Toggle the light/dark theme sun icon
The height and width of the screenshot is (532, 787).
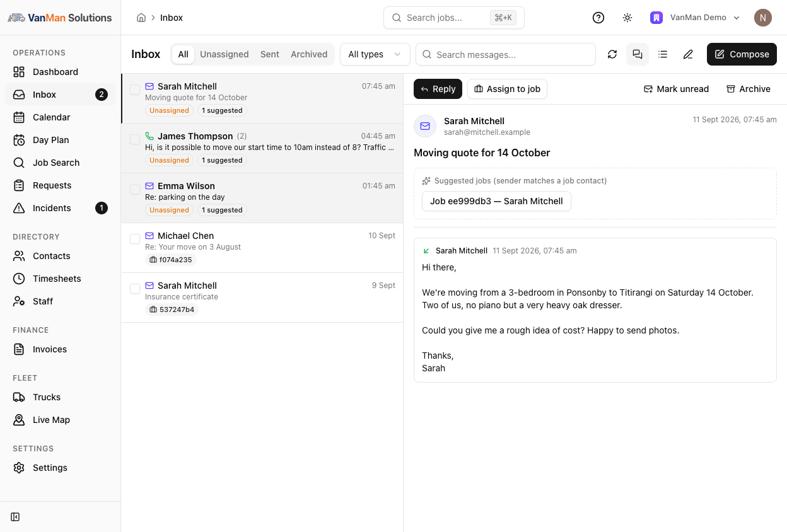click(627, 18)
